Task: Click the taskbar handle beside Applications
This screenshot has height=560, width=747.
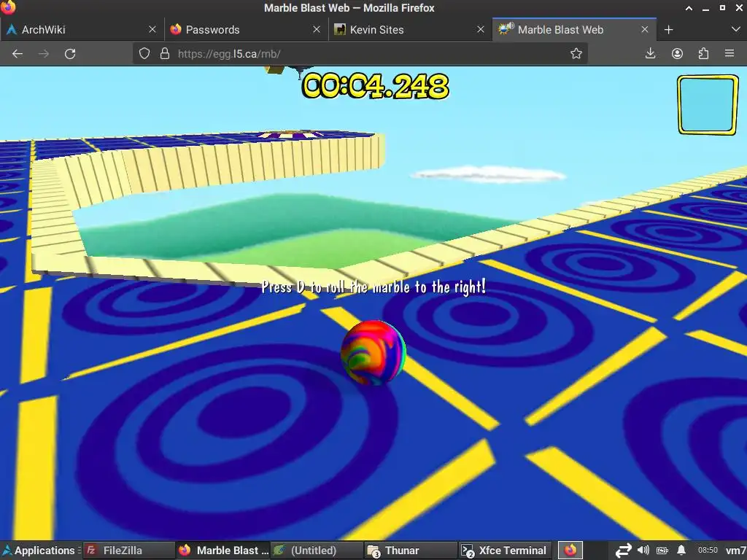Action: [x=80, y=551]
